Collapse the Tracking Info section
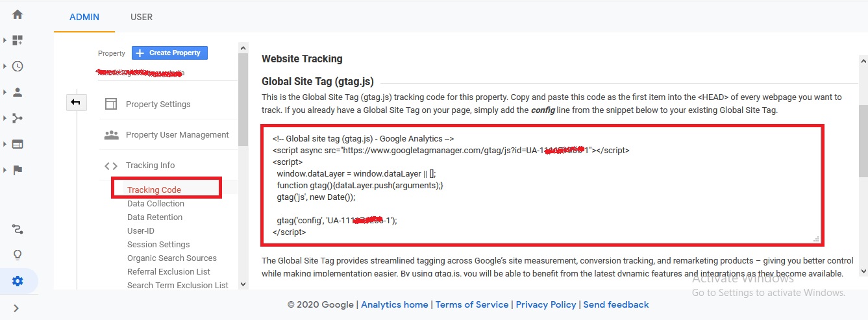Screen dimensions: 868x320 [x=151, y=165]
